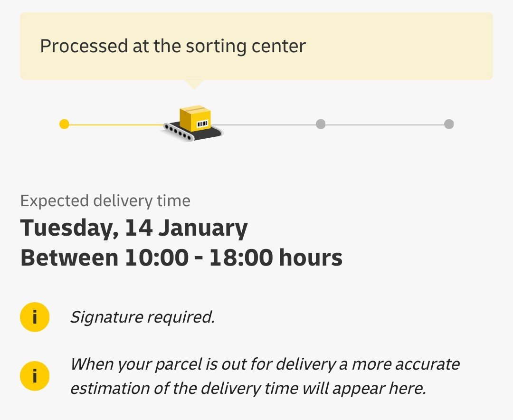Select the third gray progress dot
Screen dimensions: 513x420
click(x=321, y=124)
